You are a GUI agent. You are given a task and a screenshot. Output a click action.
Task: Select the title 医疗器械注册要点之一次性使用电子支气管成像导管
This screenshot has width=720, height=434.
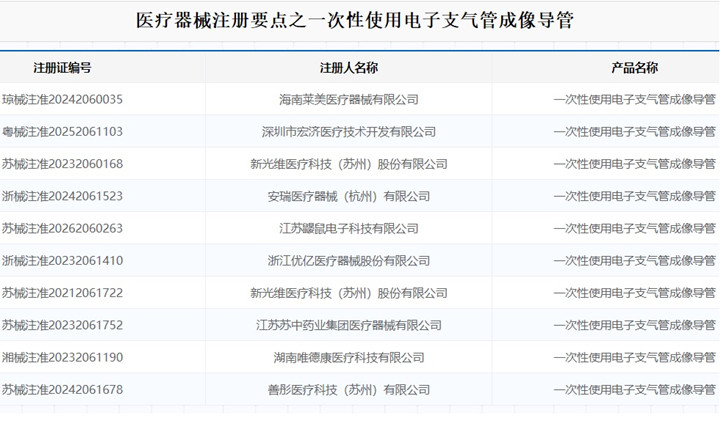[x=354, y=21]
